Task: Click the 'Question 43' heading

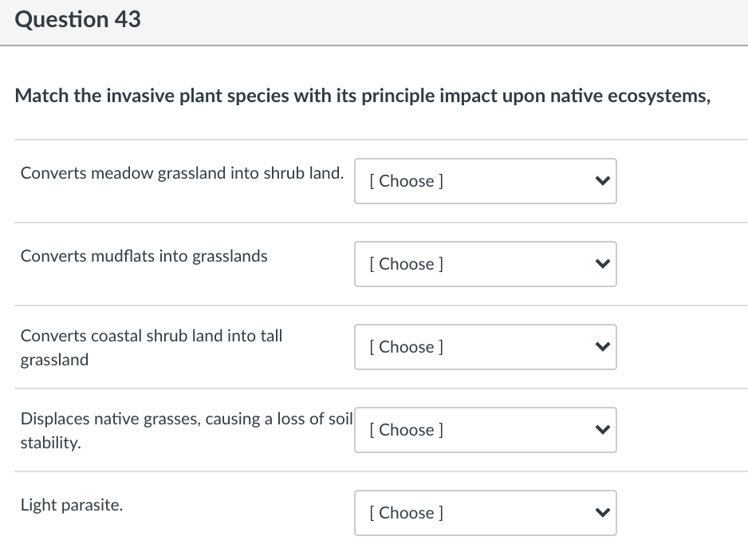Action: 77,19
